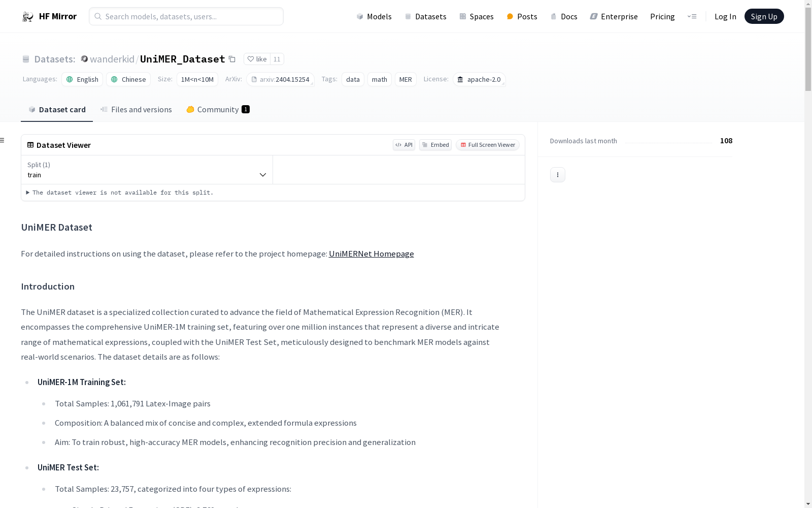Click the 1M<n<10M size tag
The width and height of the screenshot is (812, 508).
[197, 79]
